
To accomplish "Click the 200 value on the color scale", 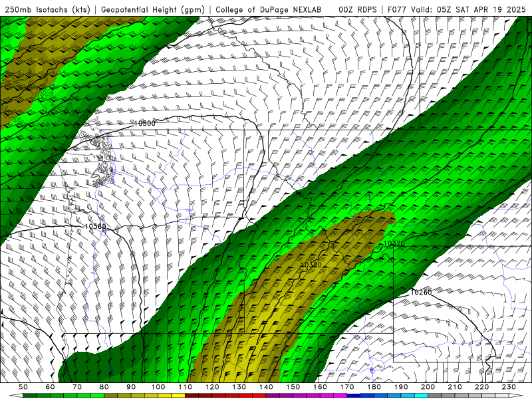I will tap(428, 387).
